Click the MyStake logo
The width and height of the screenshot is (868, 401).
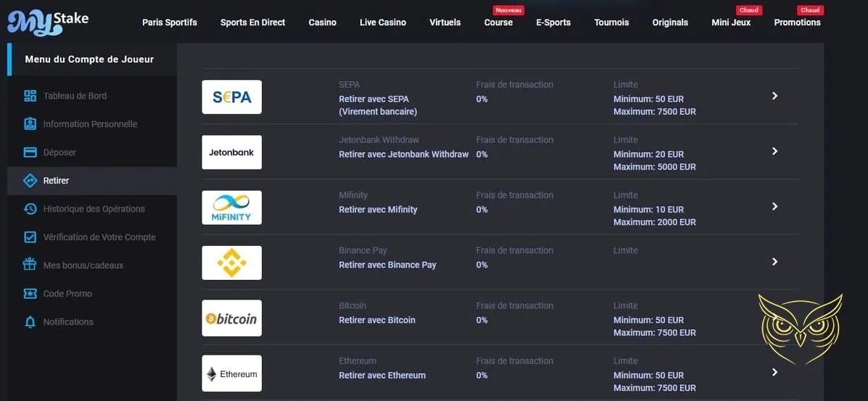coord(48,22)
